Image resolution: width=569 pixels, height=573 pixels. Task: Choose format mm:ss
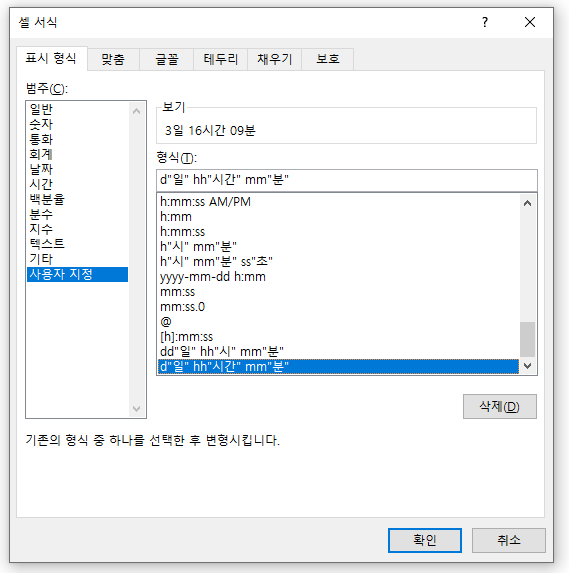pyautogui.click(x=338, y=292)
